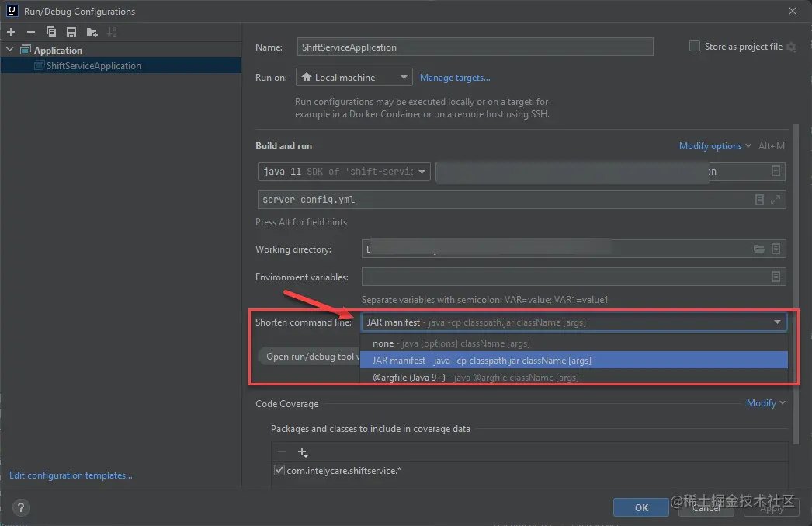The height and width of the screenshot is (526, 812).
Task: Copy the selected configuration
Action: 50,32
